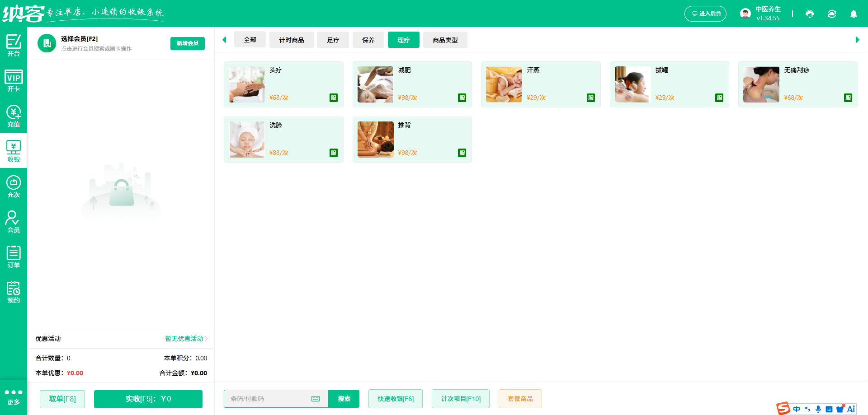The height and width of the screenshot is (415, 868).
Task: Click the 新增会员 button
Action: [x=187, y=43]
